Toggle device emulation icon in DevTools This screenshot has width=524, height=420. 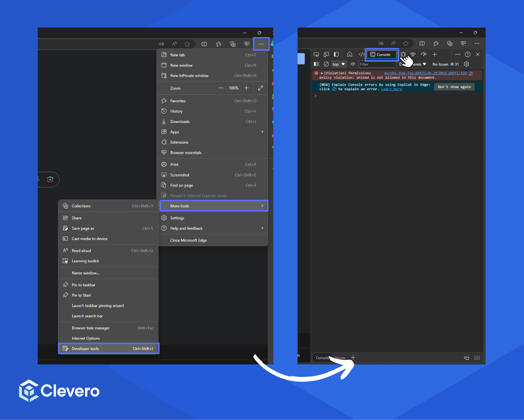326,54
